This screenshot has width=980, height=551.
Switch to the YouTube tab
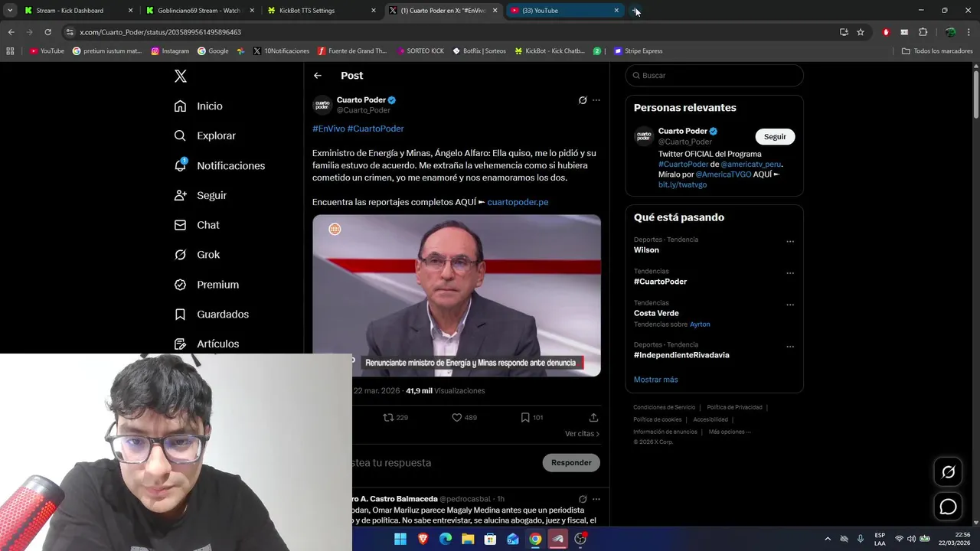pos(565,11)
